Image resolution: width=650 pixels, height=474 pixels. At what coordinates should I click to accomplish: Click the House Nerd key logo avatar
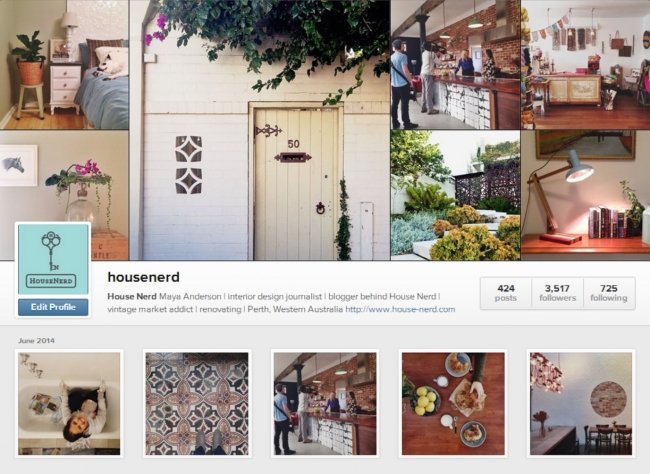(53, 259)
